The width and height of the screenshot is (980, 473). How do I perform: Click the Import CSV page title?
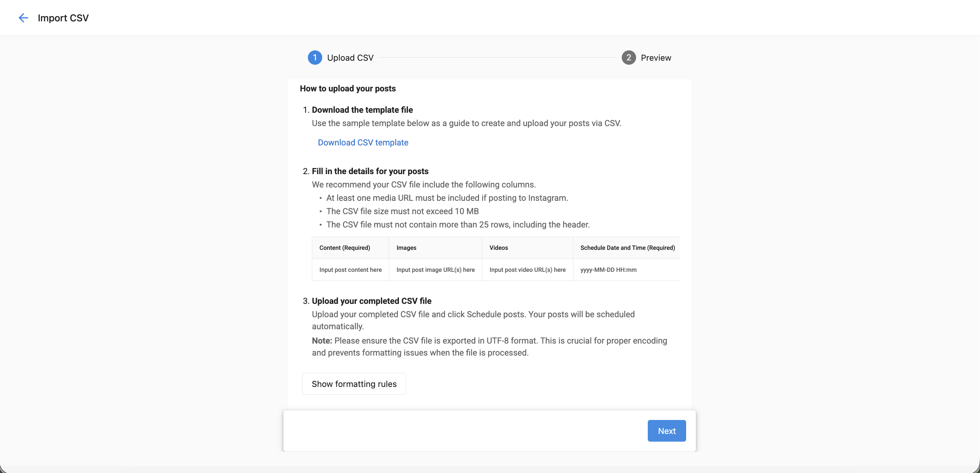point(63,18)
